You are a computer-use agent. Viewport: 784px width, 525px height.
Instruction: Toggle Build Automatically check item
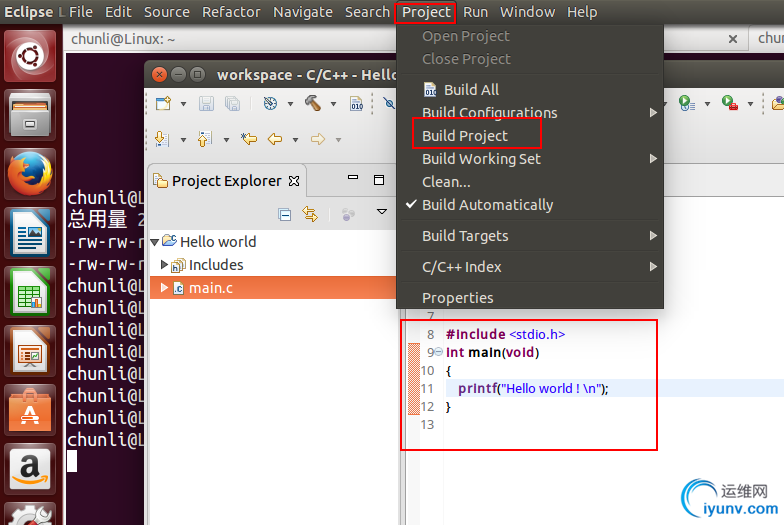(530, 205)
